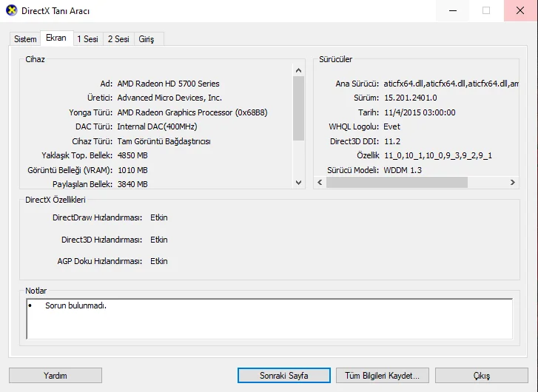Click left arrow of Sürücüler scrollbar
This screenshot has height=392, width=538.
(320, 183)
